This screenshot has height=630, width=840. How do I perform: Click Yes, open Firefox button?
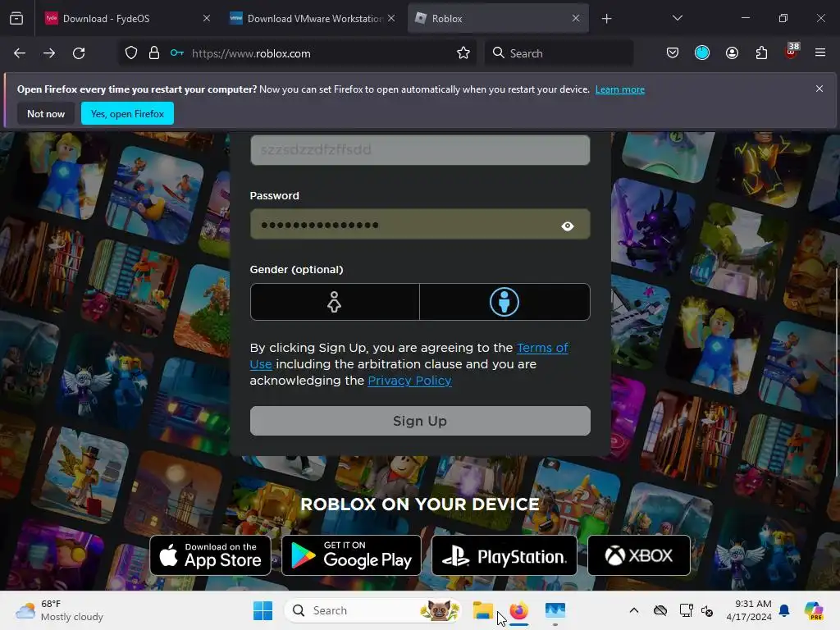(127, 113)
